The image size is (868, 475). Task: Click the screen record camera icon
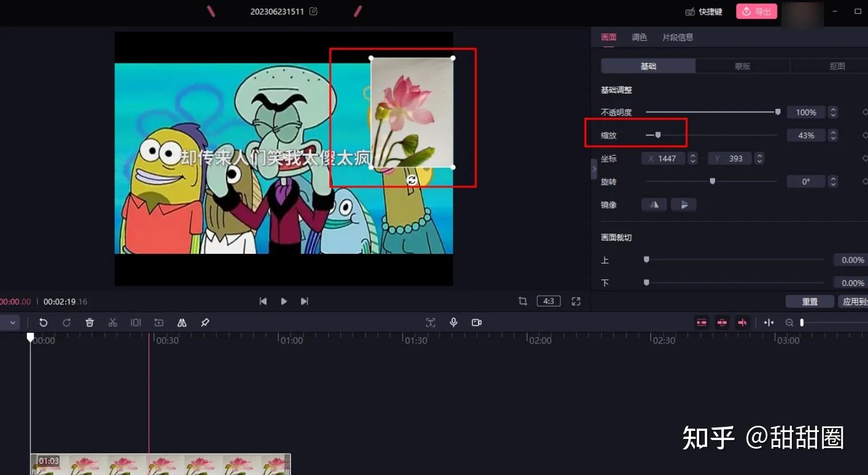coord(476,323)
